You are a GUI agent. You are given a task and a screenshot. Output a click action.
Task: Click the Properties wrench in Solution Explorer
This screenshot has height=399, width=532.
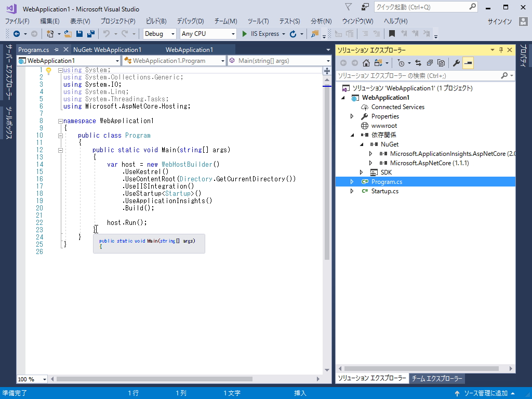point(457,62)
